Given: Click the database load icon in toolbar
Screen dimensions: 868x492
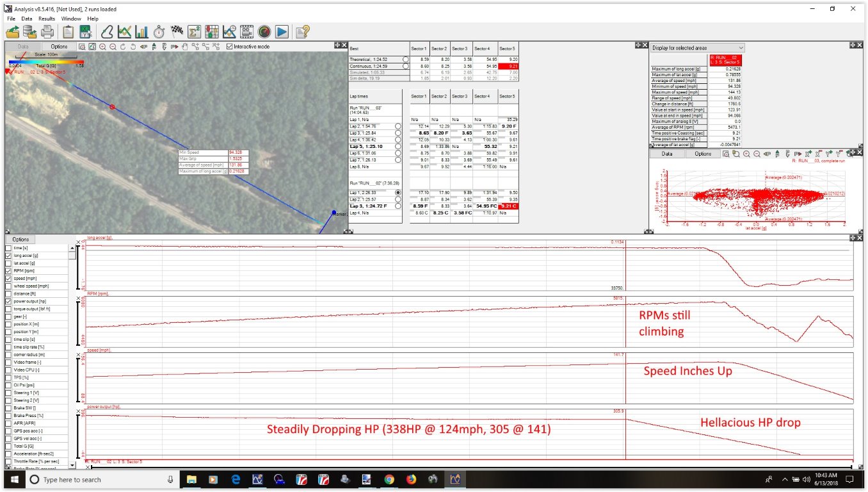Looking at the screenshot, I should (29, 31).
